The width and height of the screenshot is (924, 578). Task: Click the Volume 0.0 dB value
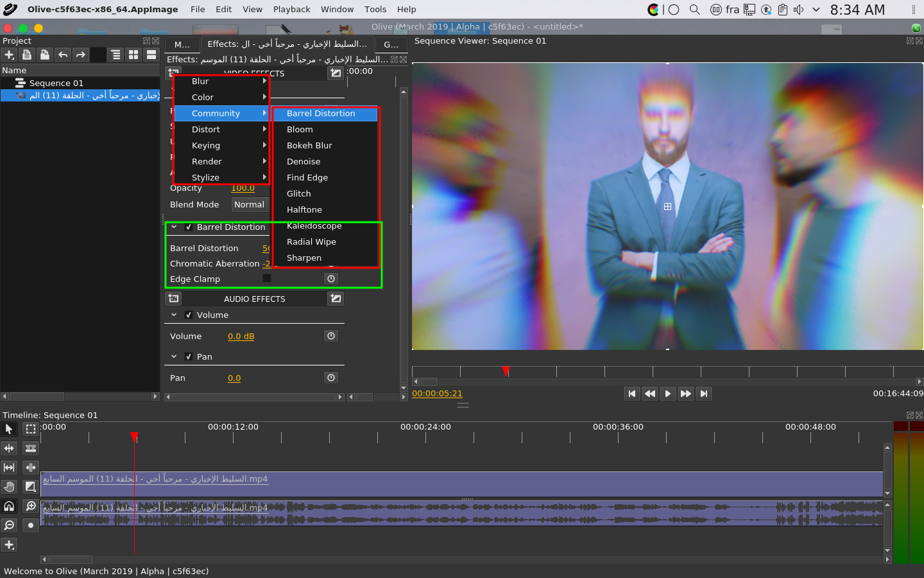coord(241,337)
